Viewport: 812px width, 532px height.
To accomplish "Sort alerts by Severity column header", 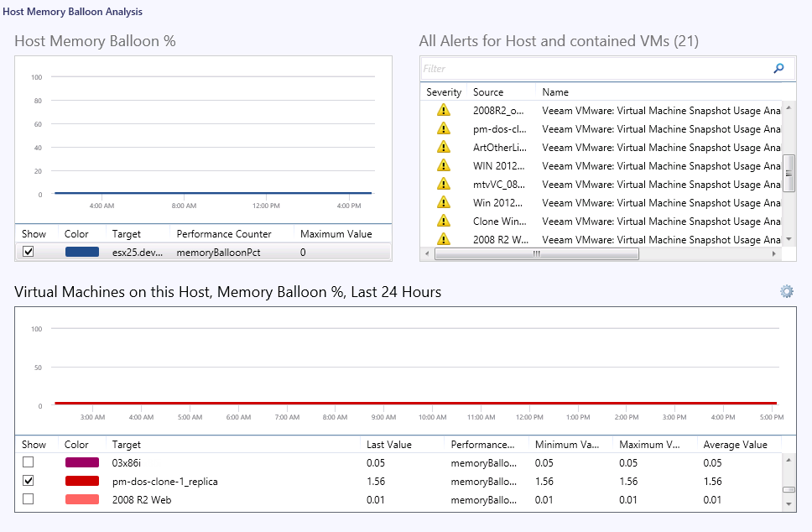I will click(444, 92).
